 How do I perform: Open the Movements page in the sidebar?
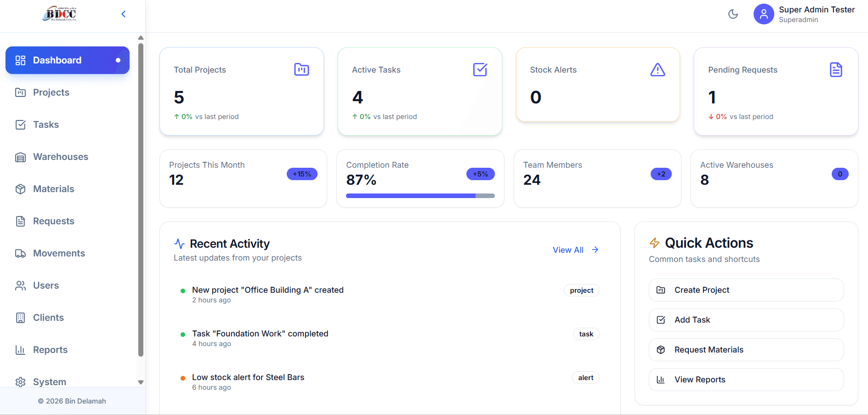click(59, 253)
